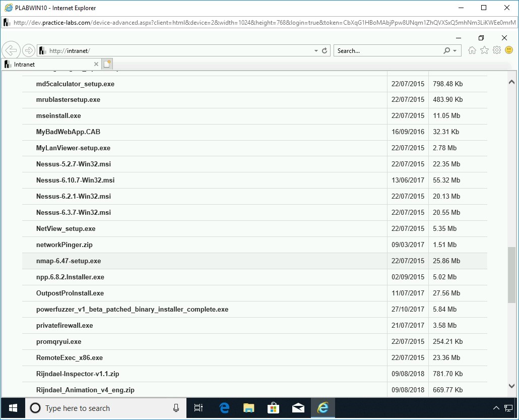Screen dimensions: 519x420
Task: Click the magnifier icon in the Search box
Action: coord(445,50)
